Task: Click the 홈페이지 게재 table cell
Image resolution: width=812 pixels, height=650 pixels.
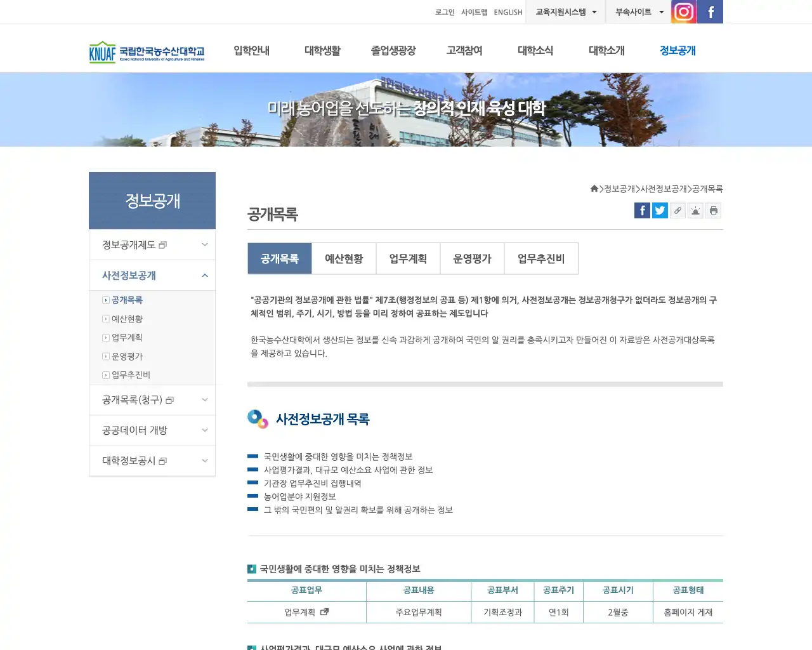Action: click(688, 612)
